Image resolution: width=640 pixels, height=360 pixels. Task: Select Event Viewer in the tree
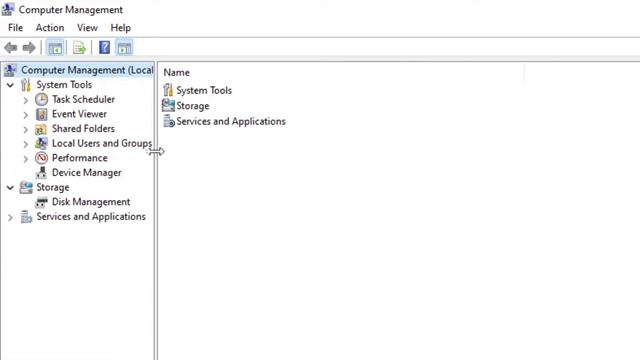click(x=79, y=114)
